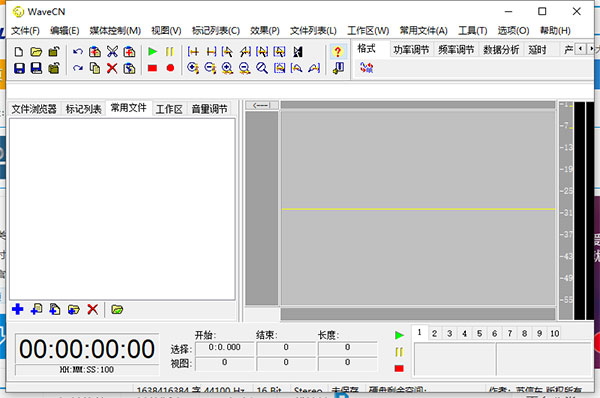Cut the selection with the scissors icon
Screen dimensions: 600x398
112,52
